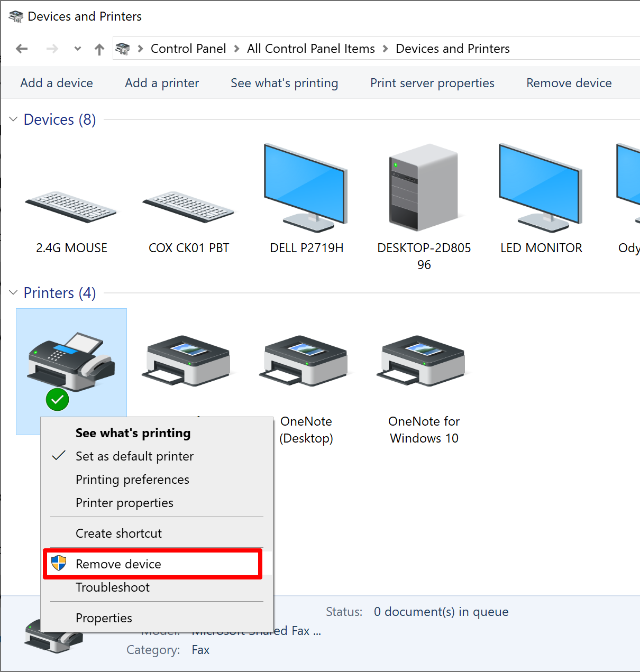
Task: Collapse the Printers (4) group
Action: (14, 293)
